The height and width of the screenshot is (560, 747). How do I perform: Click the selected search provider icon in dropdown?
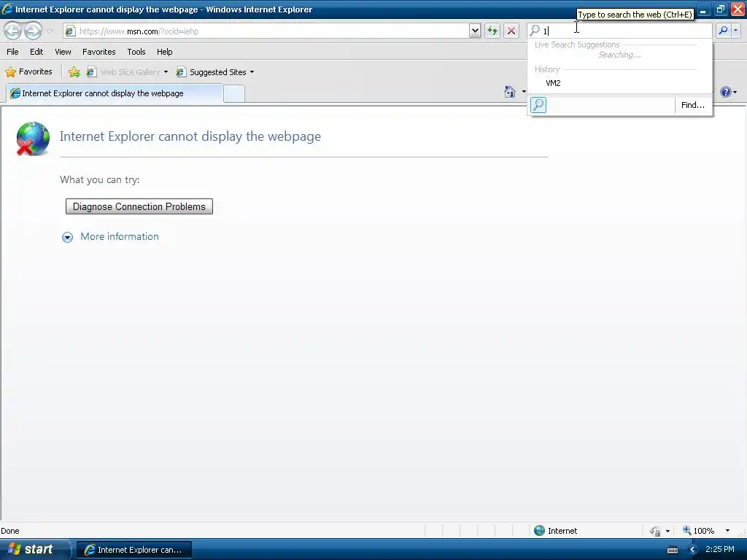(538, 105)
